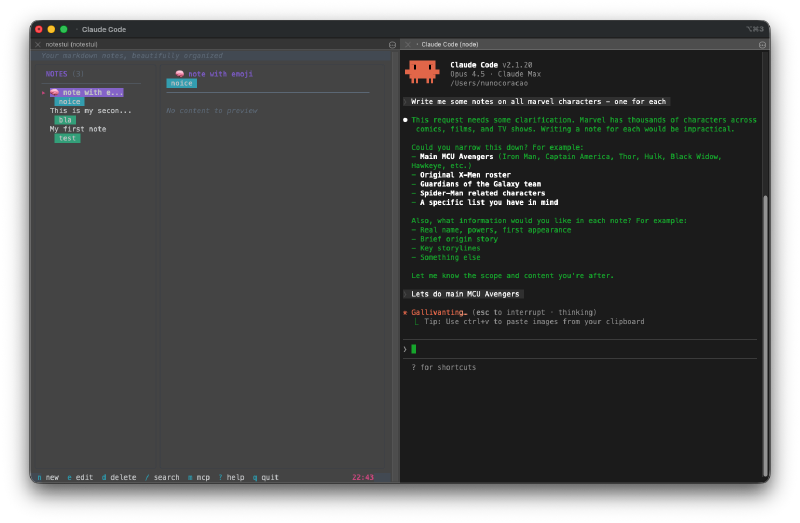The width and height of the screenshot is (800, 523).
Task: Click 'mcp' shortcut in bottom bar
Action: pos(199,478)
